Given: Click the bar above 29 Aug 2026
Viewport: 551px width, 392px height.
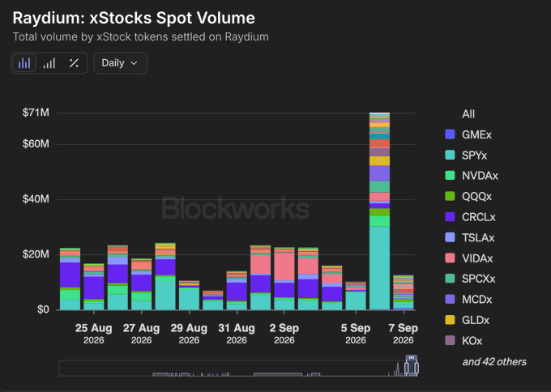Looking at the screenshot, I should pos(189,295).
